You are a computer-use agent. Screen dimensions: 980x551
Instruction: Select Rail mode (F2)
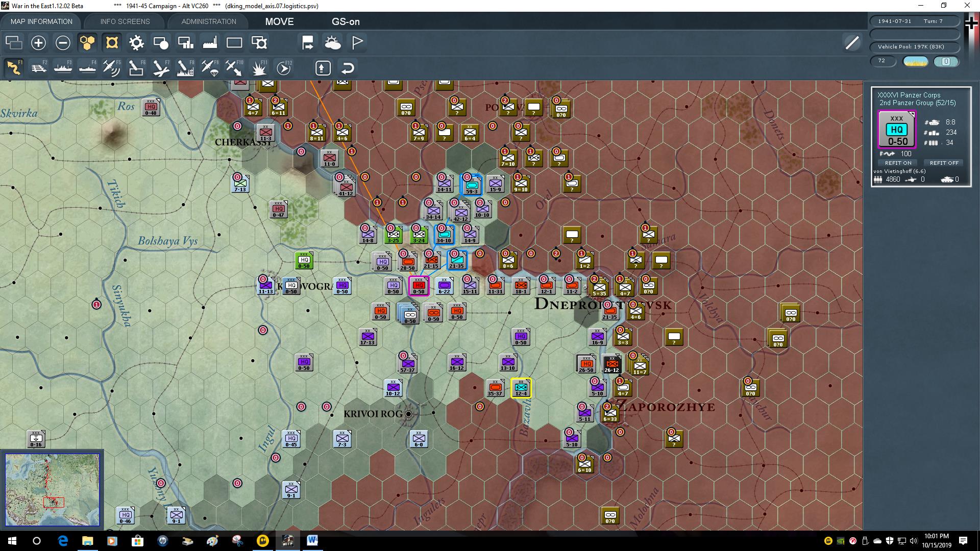[38, 68]
